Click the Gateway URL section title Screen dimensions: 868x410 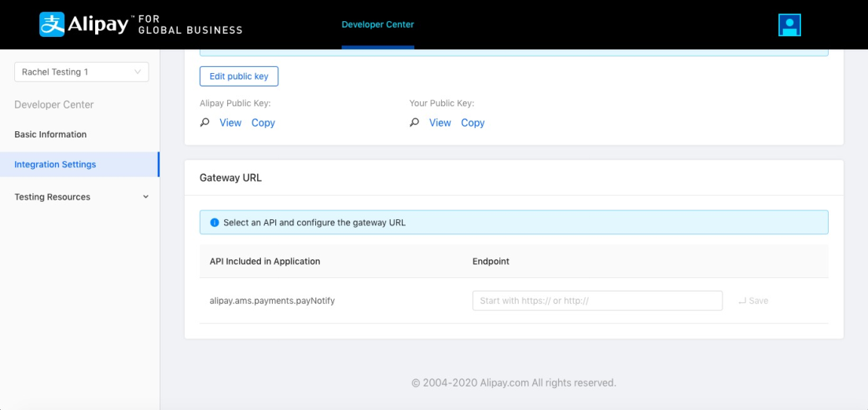tap(230, 178)
